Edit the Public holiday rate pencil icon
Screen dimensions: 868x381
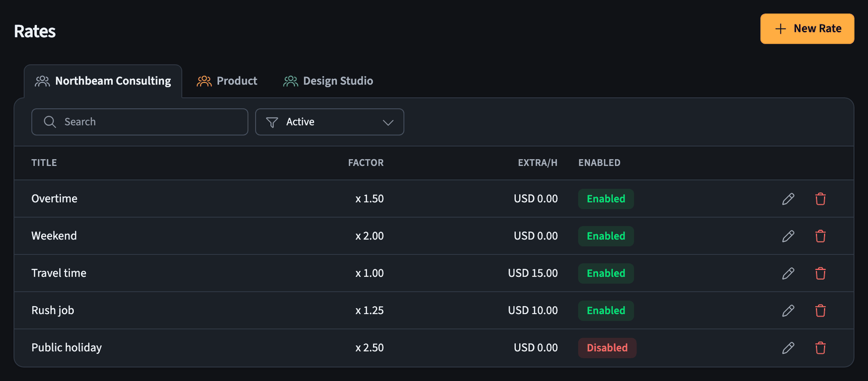[788, 348]
